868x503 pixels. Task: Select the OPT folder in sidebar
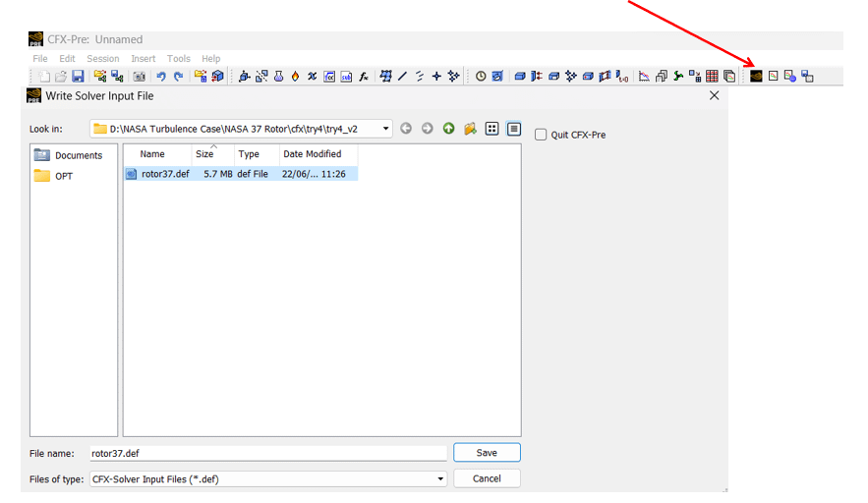click(53, 176)
